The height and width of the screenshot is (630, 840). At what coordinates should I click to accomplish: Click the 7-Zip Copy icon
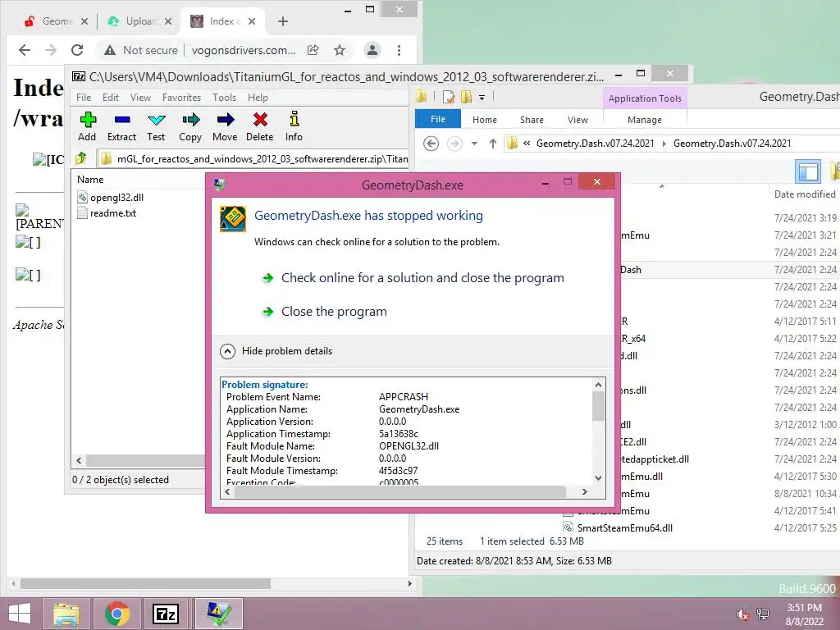tap(190, 120)
